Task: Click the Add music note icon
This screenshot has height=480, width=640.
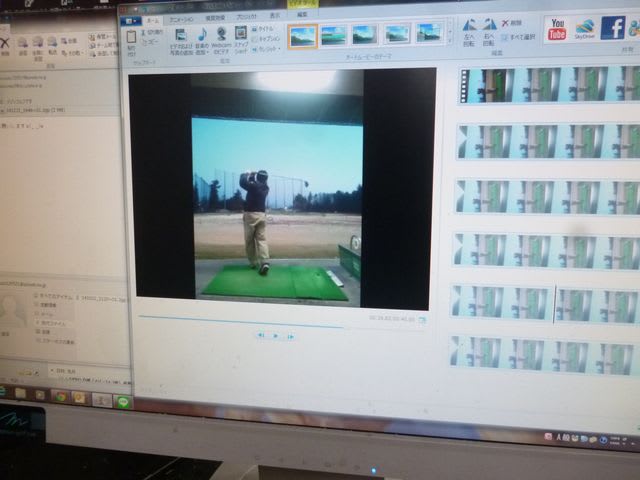Action: [202, 34]
